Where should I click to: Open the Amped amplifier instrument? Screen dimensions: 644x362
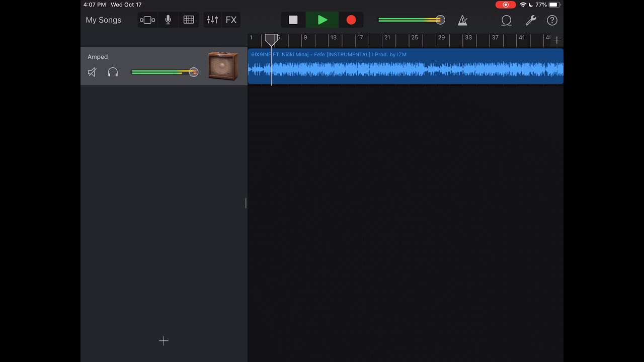click(223, 66)
